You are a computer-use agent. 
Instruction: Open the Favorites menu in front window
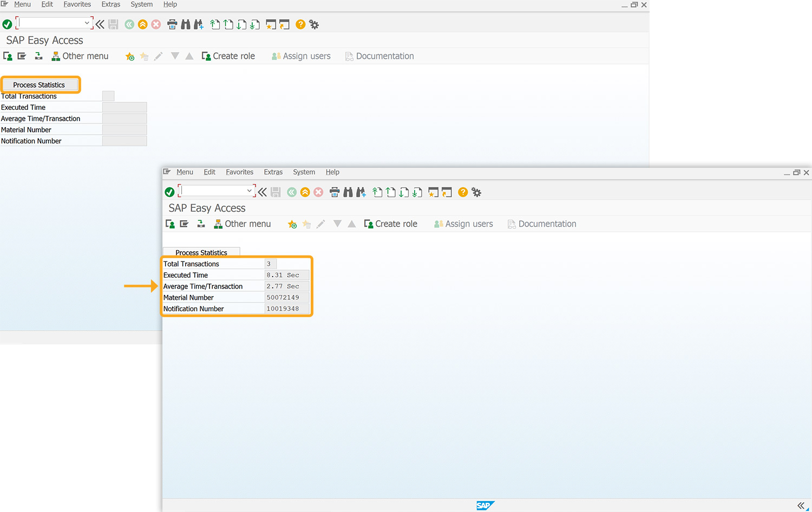tap(239, 172)
